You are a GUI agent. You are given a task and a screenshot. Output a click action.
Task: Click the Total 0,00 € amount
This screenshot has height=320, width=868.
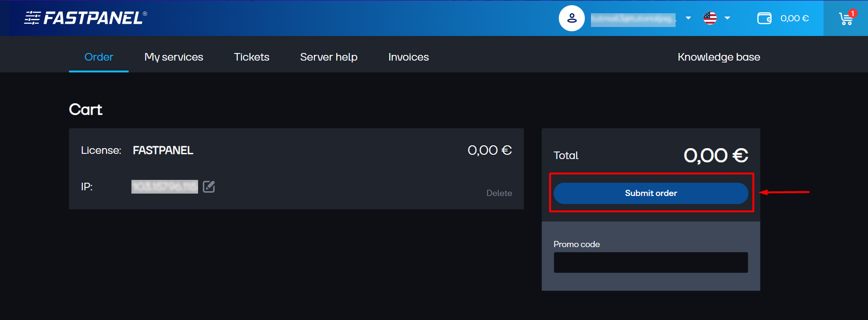[x=716, y=155]
